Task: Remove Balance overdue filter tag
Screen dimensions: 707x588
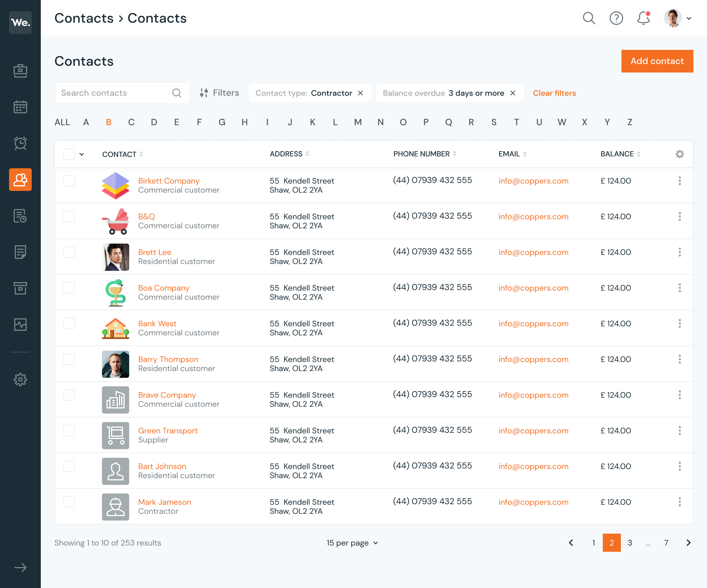Action: [x=512, y=93]
